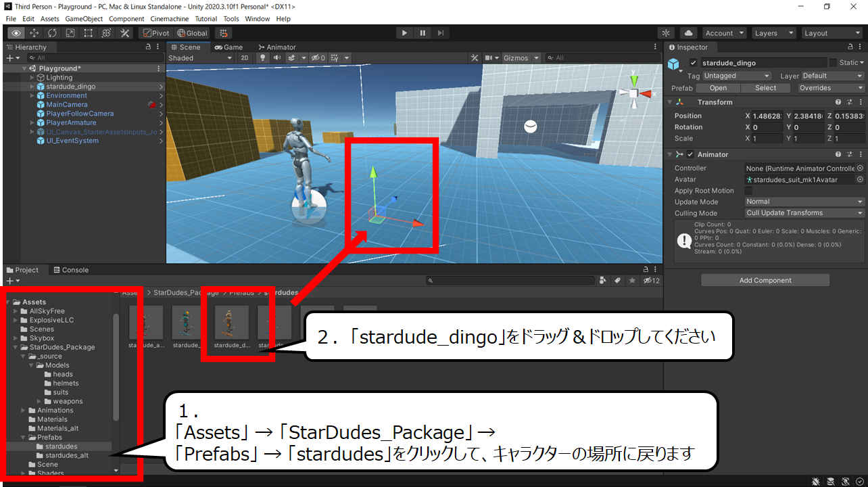Open the Shaded draw mode dropdown
The height and width of the screenshot is (487, 868).
coord(199,58)
